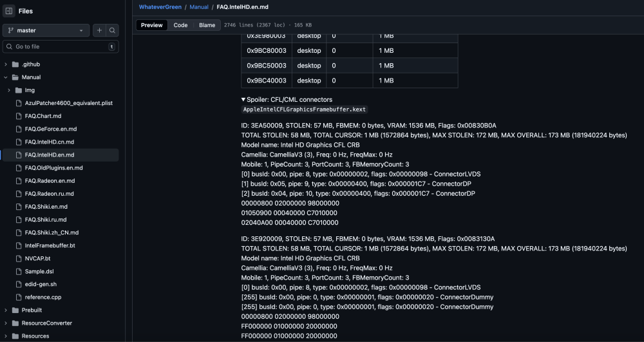Click the .github folder icon
The width and height of the screenshot is (644, 342).
[x=15, y=64]
